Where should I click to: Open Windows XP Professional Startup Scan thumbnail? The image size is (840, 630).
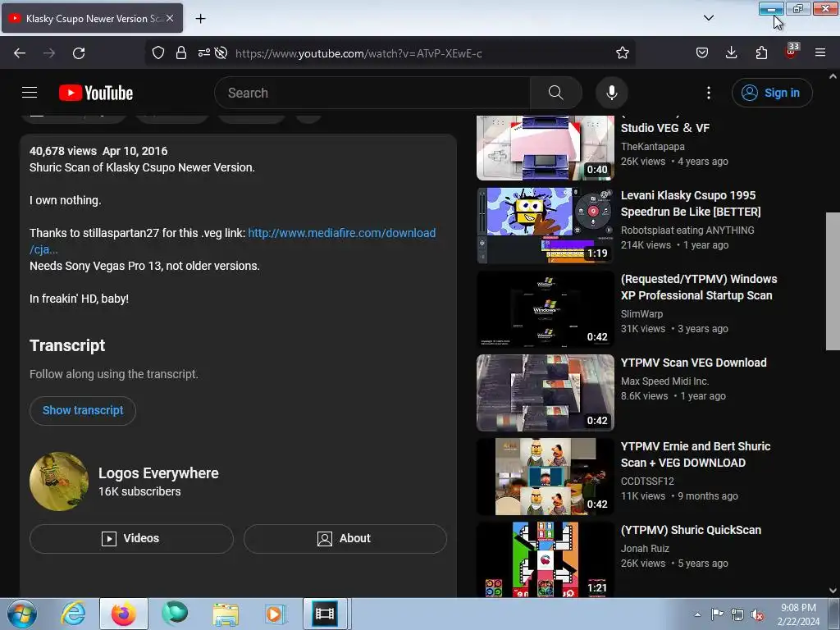[546, 309]
